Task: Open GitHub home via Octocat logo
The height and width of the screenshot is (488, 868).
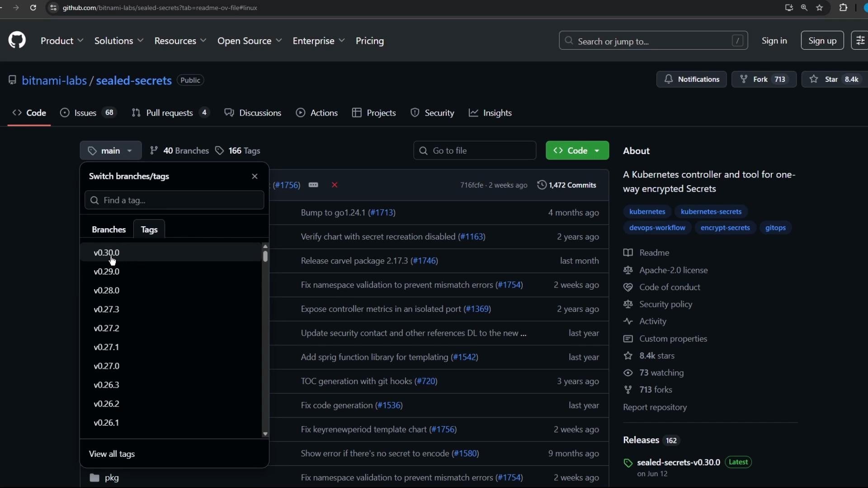Action: [x=17, y=41]
